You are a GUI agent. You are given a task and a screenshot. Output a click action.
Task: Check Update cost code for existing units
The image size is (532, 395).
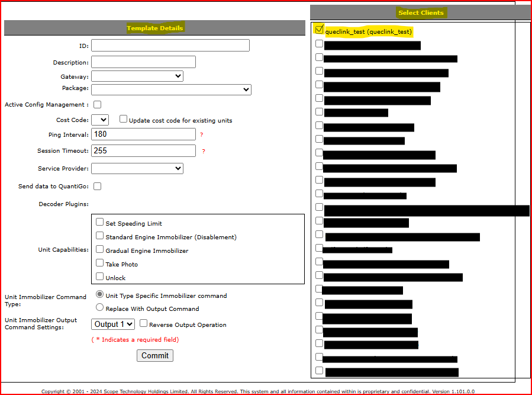coord(123,119)
